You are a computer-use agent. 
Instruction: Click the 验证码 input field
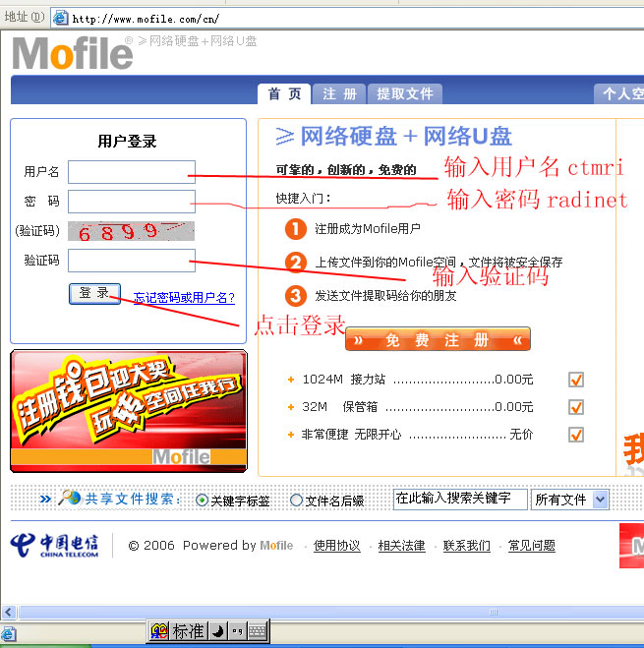[132, 261]
